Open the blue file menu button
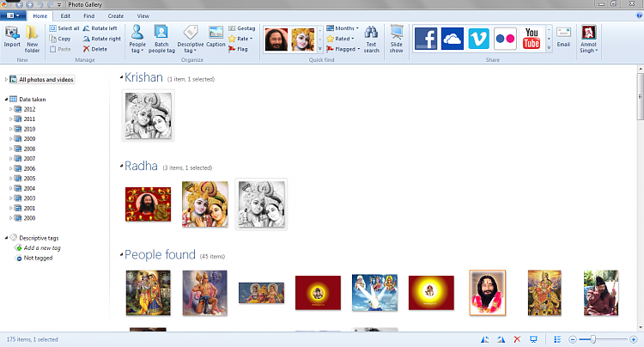The height and width of the screenshot is (347, 644). (13, 15)
